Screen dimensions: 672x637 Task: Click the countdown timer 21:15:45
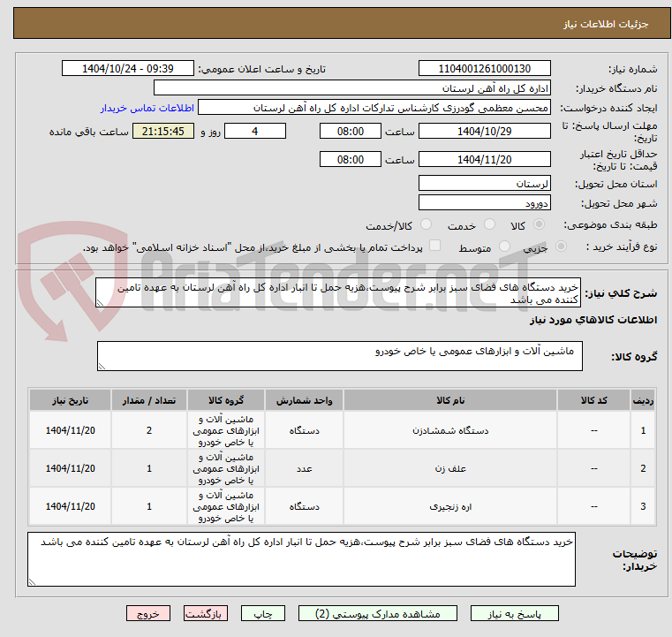click(163, 131)
